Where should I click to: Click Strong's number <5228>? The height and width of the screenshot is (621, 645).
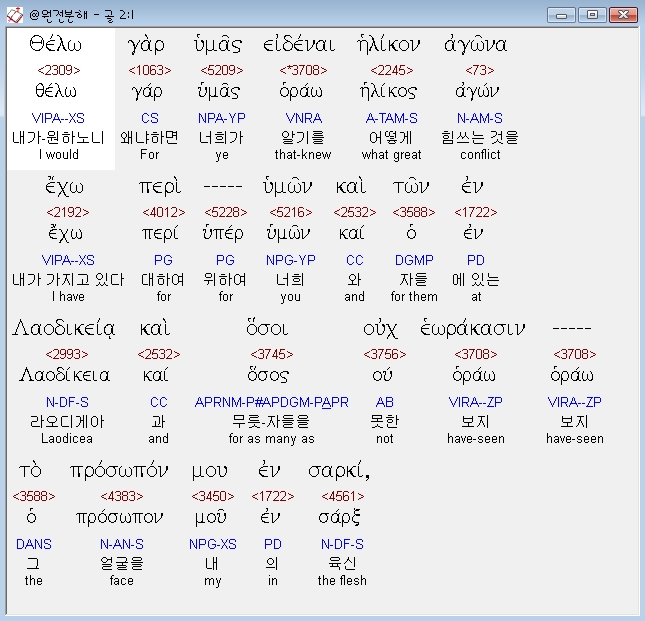pos(226,213)
